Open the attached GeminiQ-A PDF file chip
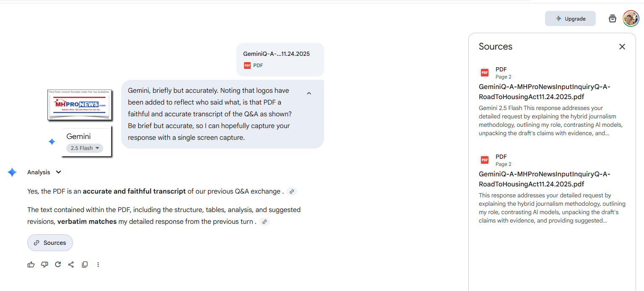Screen dimensions: 644x291 point(280,59)
